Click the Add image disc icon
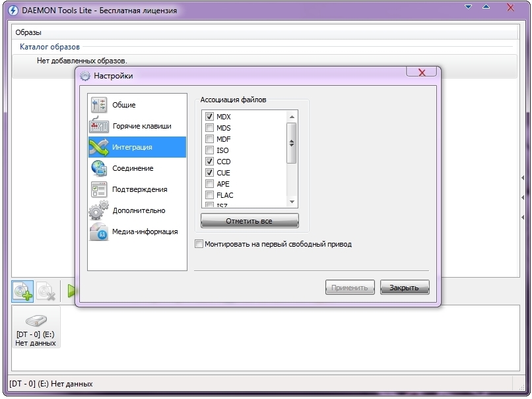 (x=22, y=292)
